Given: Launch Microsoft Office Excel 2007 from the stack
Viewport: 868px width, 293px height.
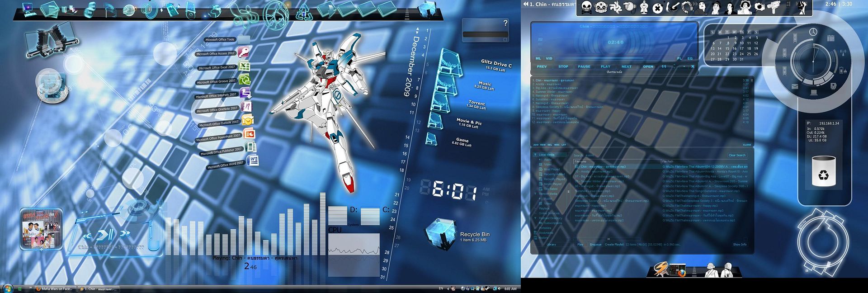Looking at the screenshot, I should (x=244, y=66).
